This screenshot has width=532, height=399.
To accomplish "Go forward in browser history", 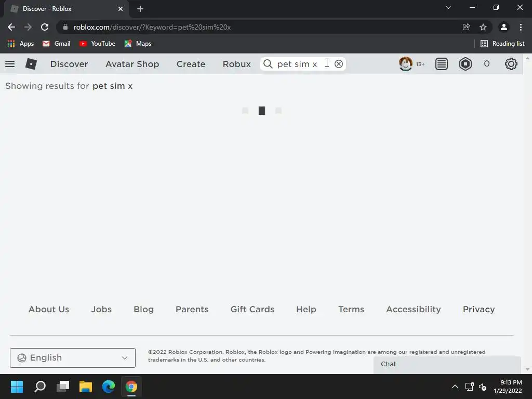I will click(x=28, y=27).
